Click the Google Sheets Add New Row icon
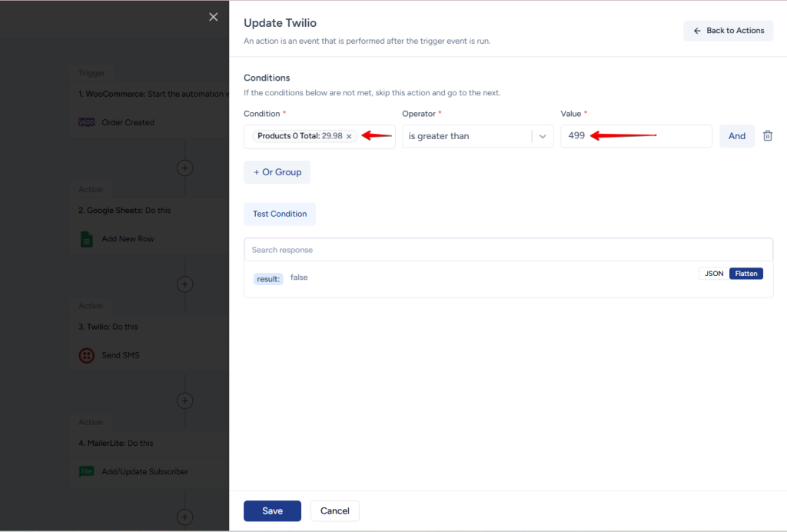 tap(87, 239)
